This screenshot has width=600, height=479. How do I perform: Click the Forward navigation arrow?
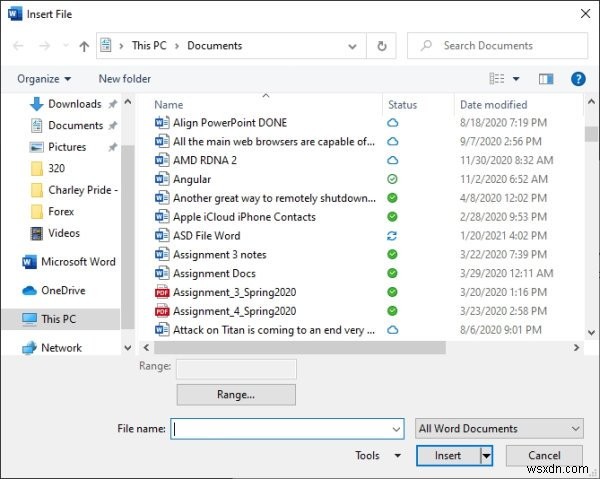click(x=45, y=46)
